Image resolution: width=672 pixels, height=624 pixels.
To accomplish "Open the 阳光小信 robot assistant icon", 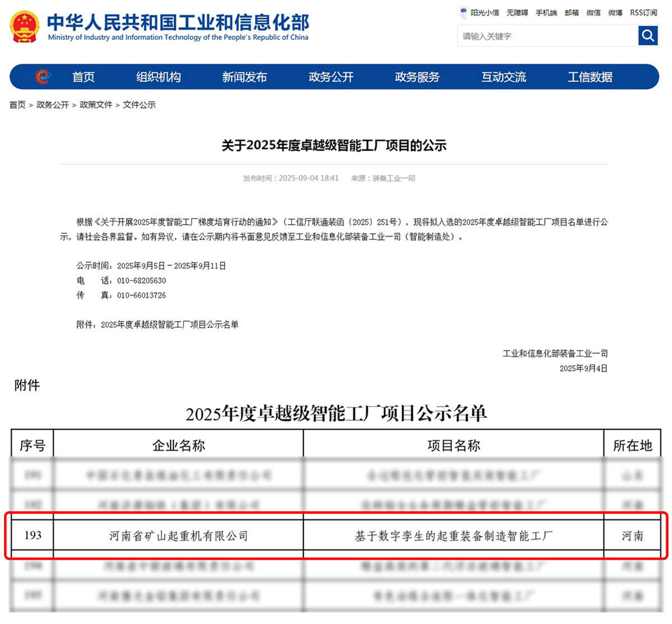I will pyautogui.click(x=464, y=12).
